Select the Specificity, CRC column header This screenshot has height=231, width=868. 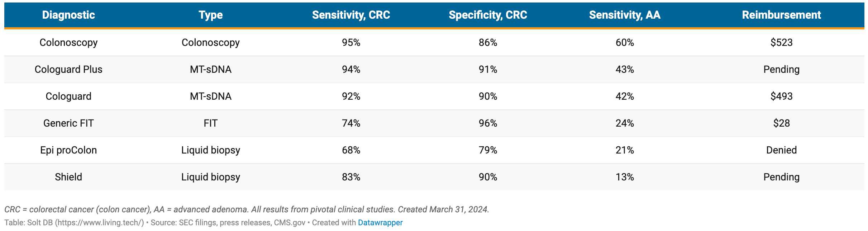(488, 15)
